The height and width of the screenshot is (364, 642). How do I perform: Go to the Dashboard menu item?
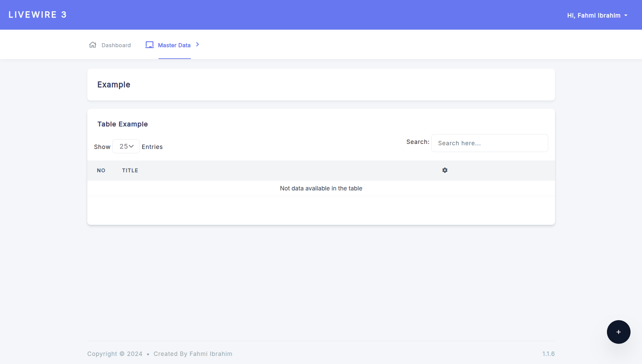pos(116,45)
